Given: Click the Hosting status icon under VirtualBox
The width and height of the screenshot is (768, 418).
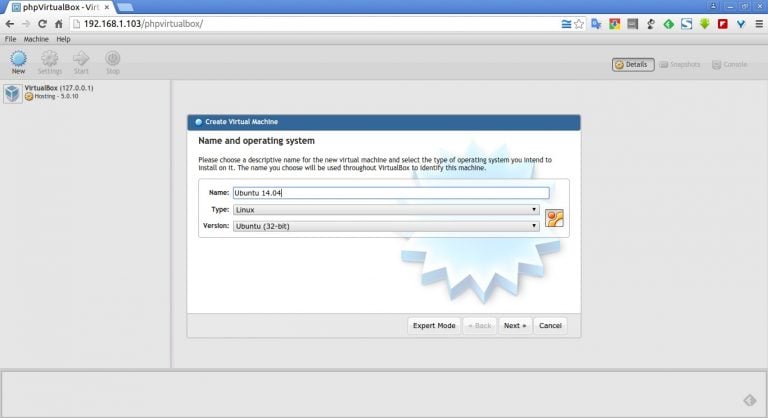Looking at the screenshot, I should coord(29,97).
